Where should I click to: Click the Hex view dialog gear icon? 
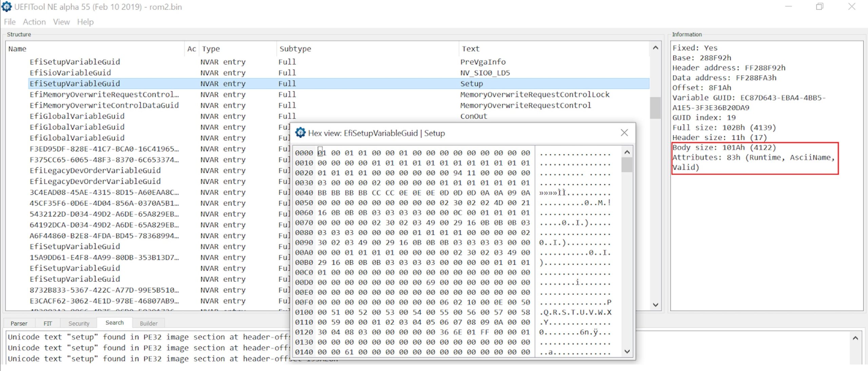click(x=300, y=133)
